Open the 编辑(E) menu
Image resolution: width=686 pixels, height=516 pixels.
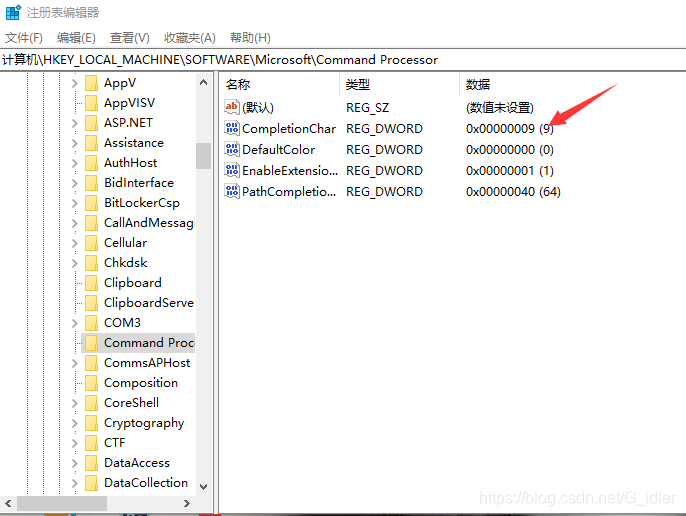click(x=76, y=38)
